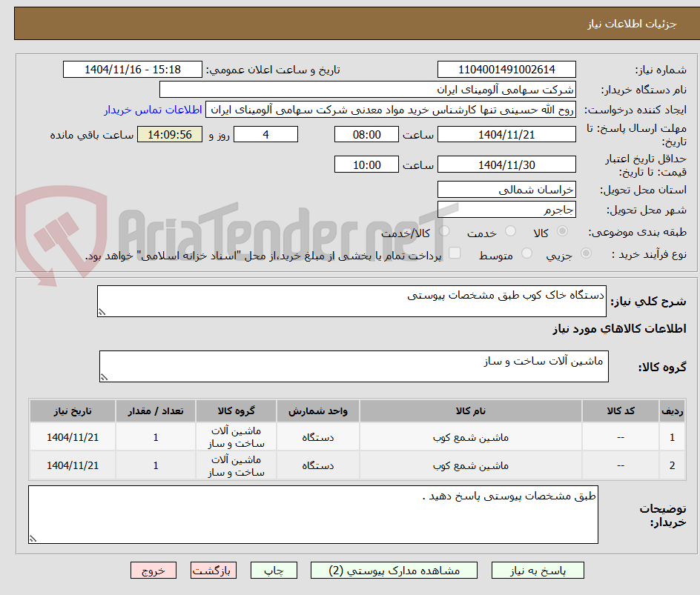Click the 'بازگشت' back button
700x595 pixels.
click(x=214, y=571)
